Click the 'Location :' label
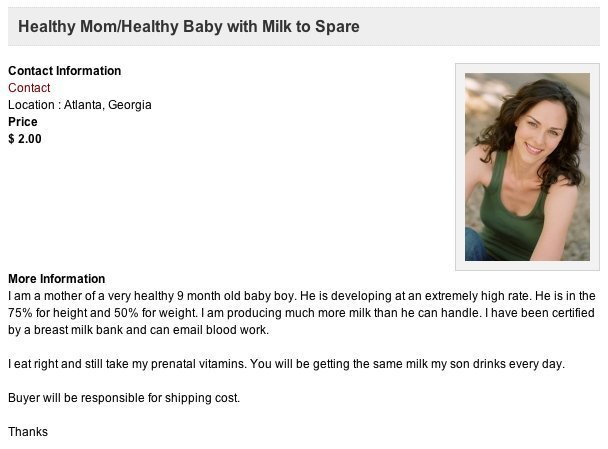 [x=35, y=105]
